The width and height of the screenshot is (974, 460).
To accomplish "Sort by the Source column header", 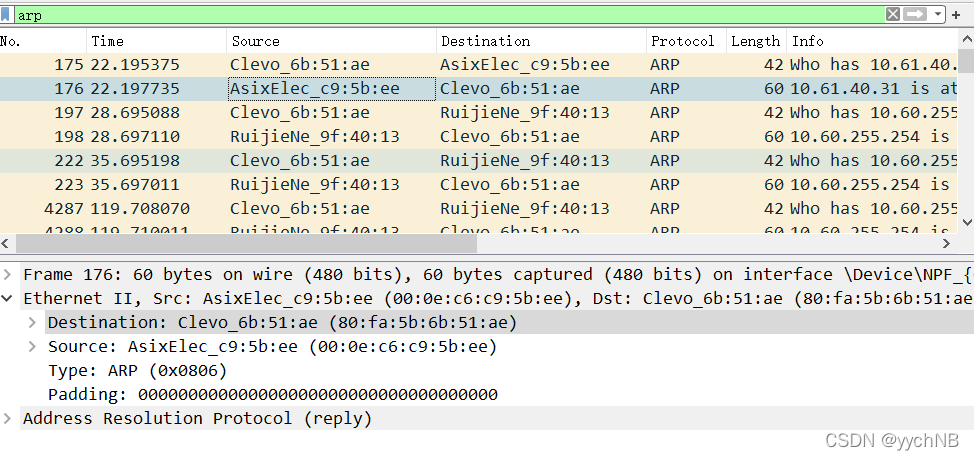I will (x=332, y=41).
